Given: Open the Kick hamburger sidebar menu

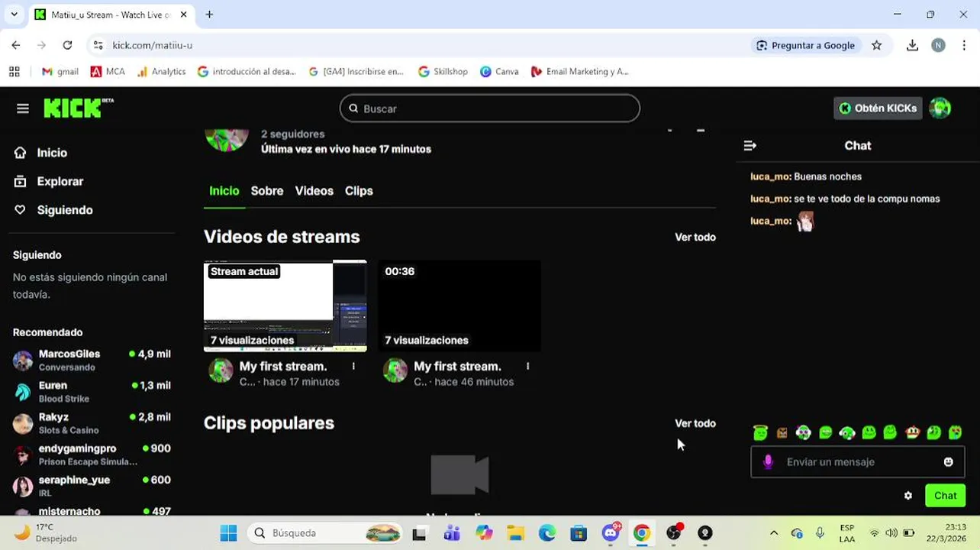Looking at the screenshot, I should tap(23, 108).
